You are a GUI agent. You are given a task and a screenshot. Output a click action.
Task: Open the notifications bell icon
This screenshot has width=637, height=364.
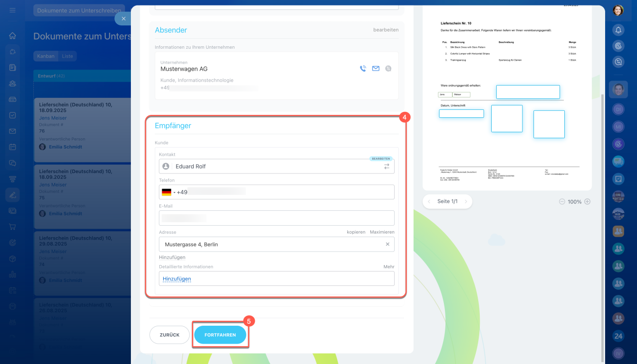click(x=618, y=30)
